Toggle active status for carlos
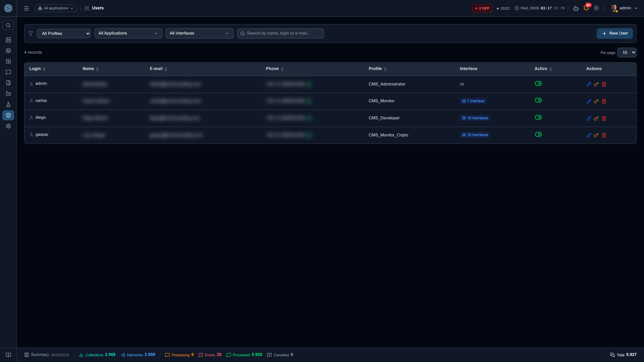 (x=538, y=100)
